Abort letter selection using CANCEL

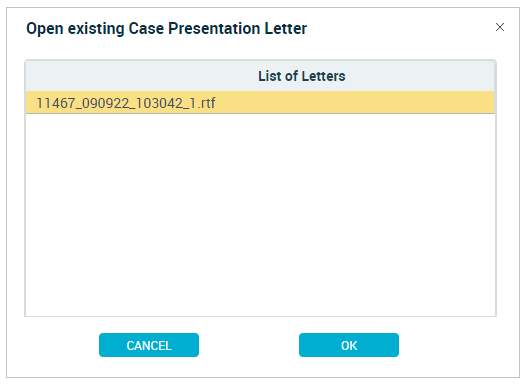tap(149, 345)
